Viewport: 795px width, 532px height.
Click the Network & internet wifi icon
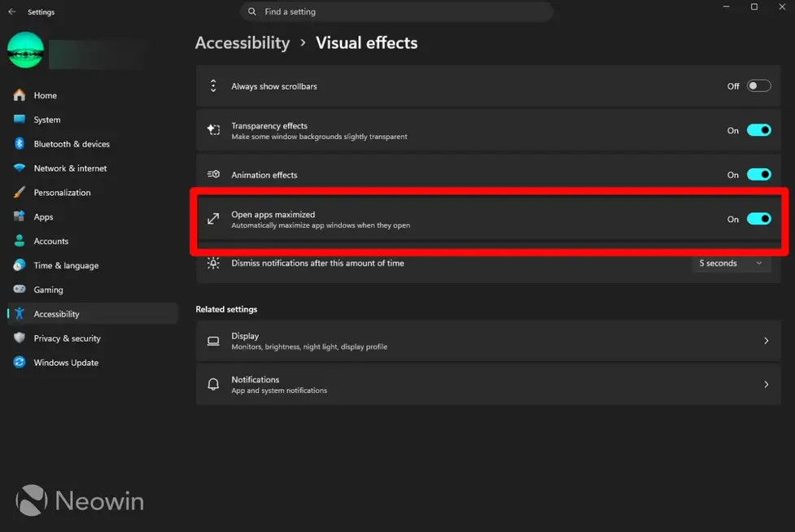[20, 168]
